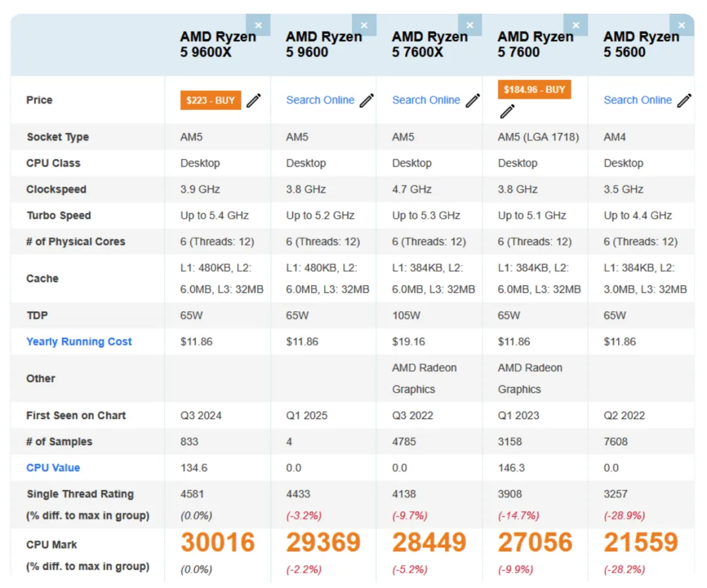This screenshot has height=588, width=707.
Task: Click the 21559 CPU Mark score
Action: pos(642,542)
